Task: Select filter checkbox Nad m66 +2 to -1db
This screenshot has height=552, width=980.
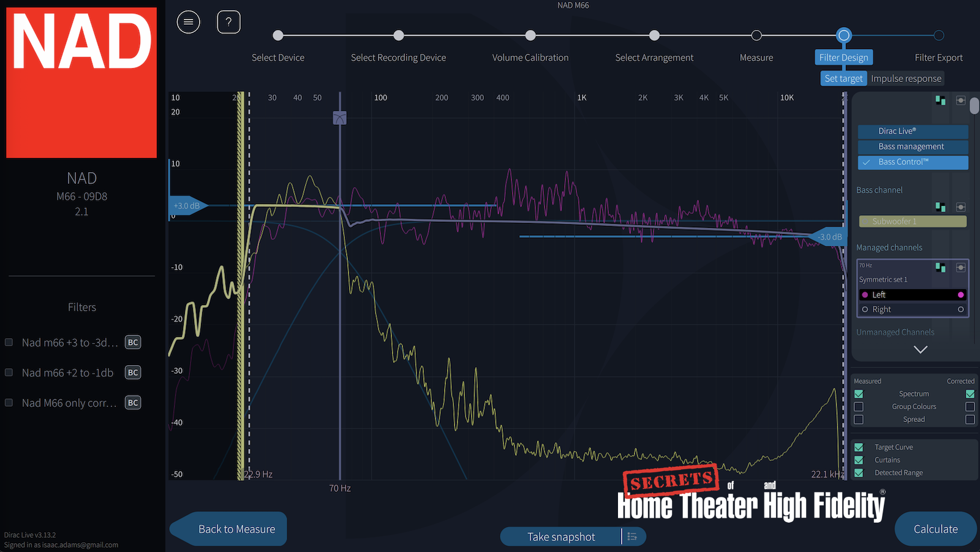Action: coord(9,372)
